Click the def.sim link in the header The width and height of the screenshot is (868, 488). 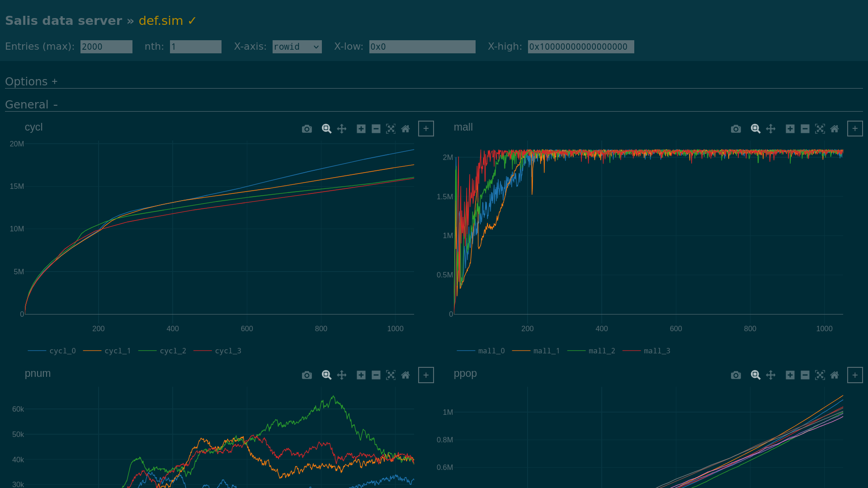pos(161,21)
